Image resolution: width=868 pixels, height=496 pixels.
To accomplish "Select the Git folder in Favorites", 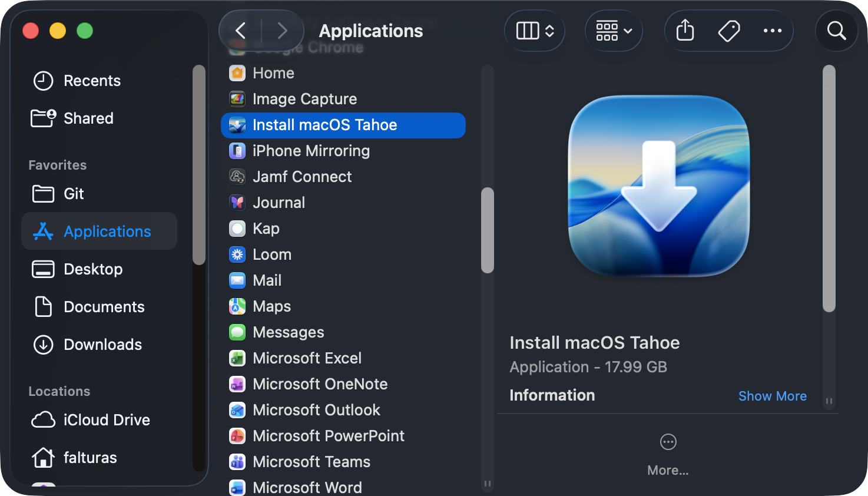I will coord(74,194).
